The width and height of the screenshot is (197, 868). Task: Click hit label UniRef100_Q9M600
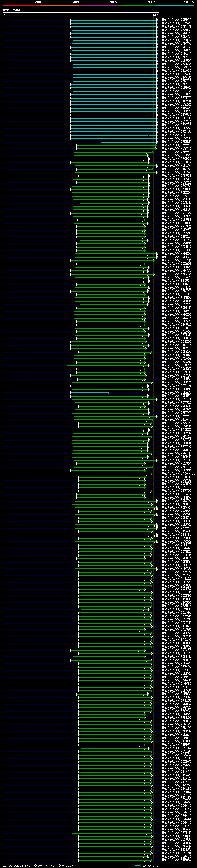click(177, 352)
